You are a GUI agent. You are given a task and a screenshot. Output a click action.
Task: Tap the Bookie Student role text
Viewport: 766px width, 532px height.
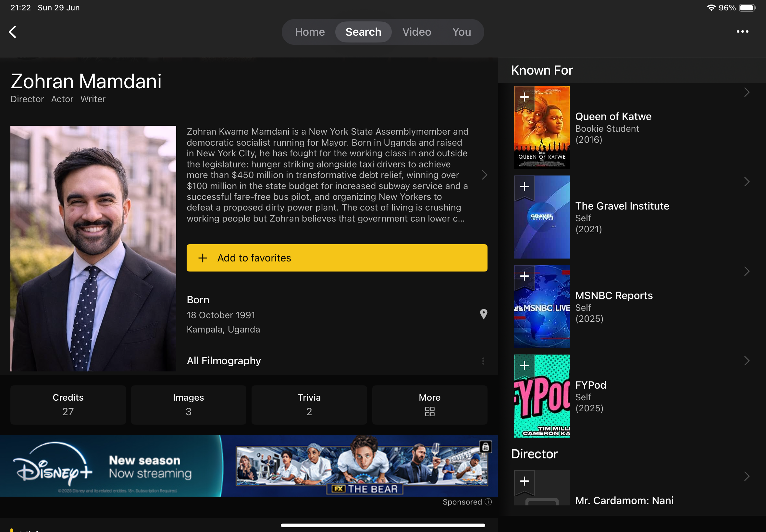[607, 129]
